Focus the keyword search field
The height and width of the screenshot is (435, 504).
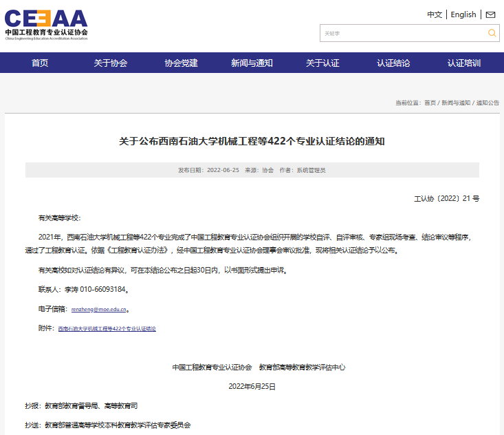[x=402, y=33]
